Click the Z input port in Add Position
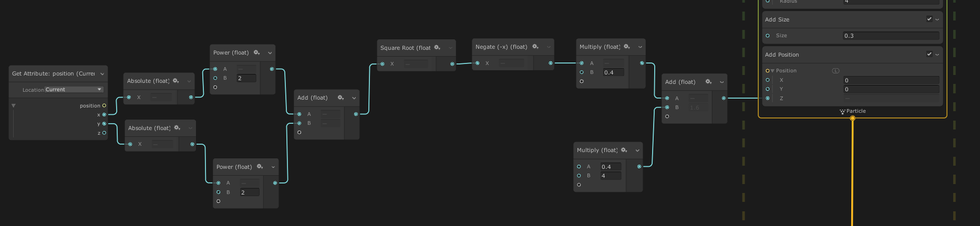980x226 pixels. [x=768, y=98]
